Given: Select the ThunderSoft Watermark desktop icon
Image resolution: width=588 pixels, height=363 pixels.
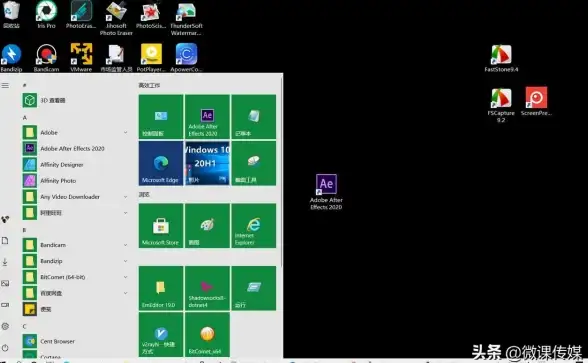Looking at the screenshot, I should click(186, 18).
